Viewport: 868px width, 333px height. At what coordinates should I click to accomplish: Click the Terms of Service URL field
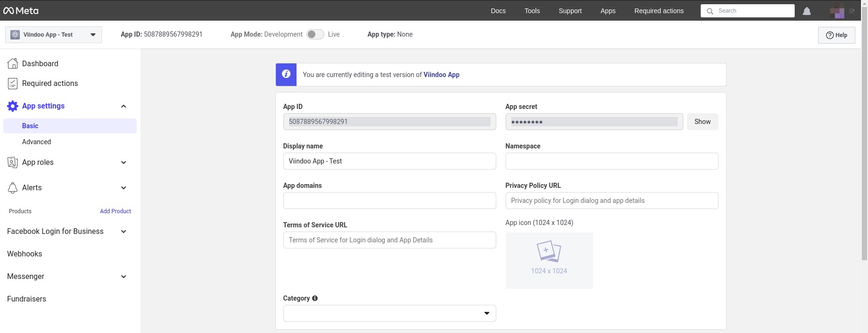(390, 240)
